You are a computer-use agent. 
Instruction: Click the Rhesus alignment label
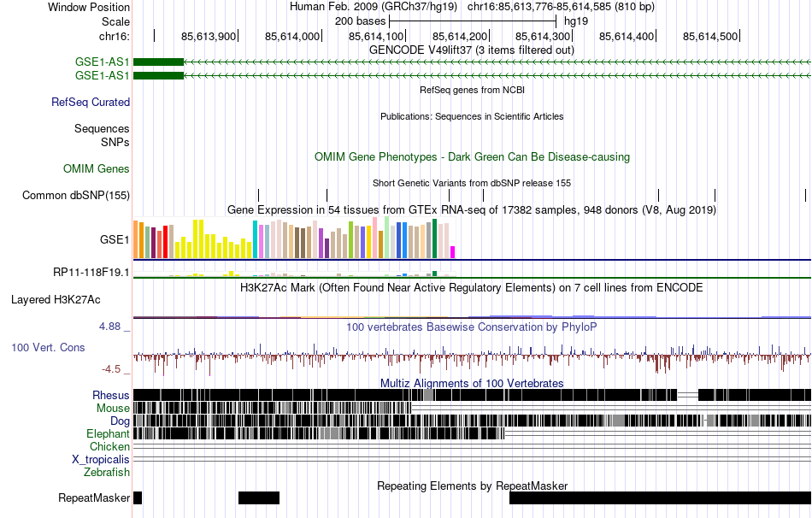pyautogui.click(x=111, y=395)
